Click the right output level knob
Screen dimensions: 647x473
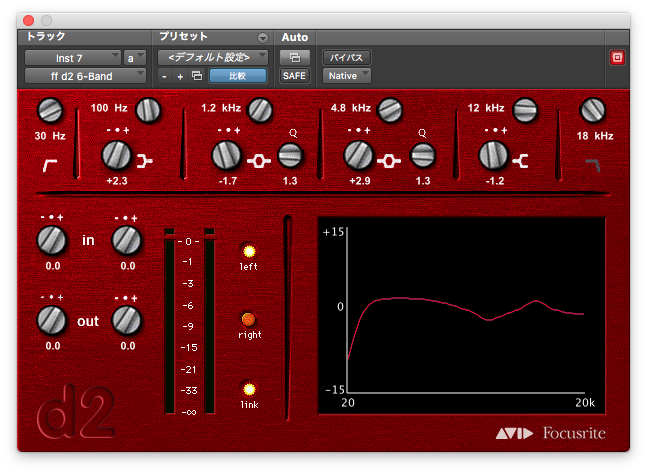[127, 320]
